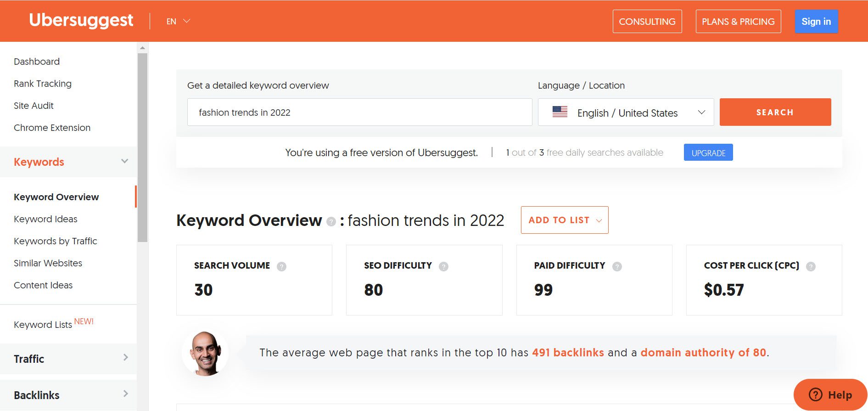Expand the Traffic section
Viewport: 868px width, 411px height.
(x=68, y=359)
